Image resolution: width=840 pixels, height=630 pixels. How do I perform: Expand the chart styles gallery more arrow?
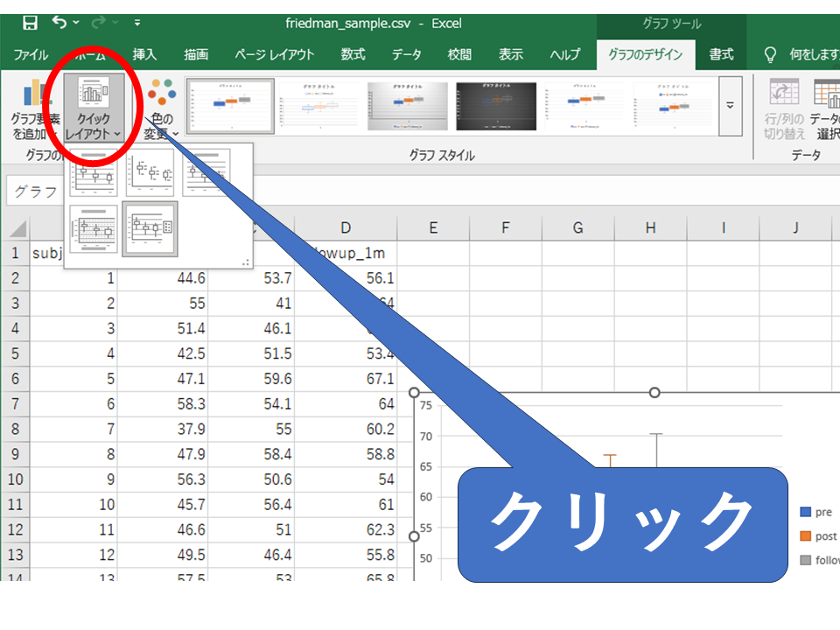point(729,105)
